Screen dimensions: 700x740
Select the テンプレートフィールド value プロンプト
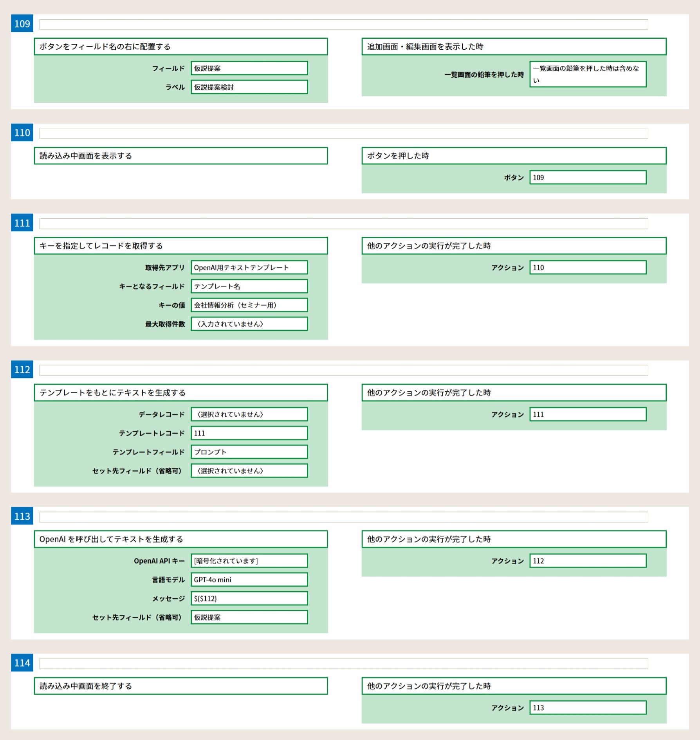(x=249, y=452)
